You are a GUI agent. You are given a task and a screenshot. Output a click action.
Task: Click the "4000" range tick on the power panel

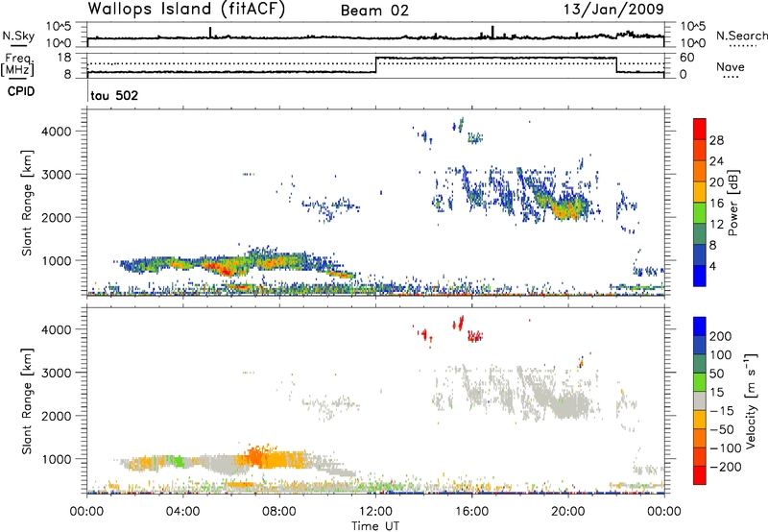coord(56,132)
